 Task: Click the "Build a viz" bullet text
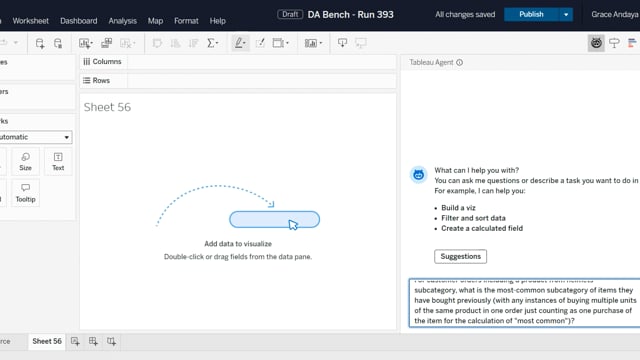pyautogui.click(x=458, y=208)
